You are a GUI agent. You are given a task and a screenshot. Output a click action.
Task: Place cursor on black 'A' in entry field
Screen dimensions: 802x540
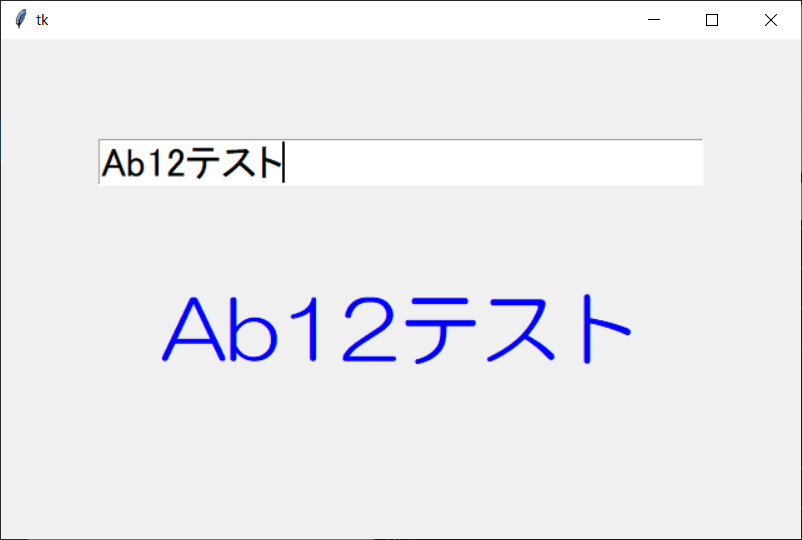(x=114, y=163)
